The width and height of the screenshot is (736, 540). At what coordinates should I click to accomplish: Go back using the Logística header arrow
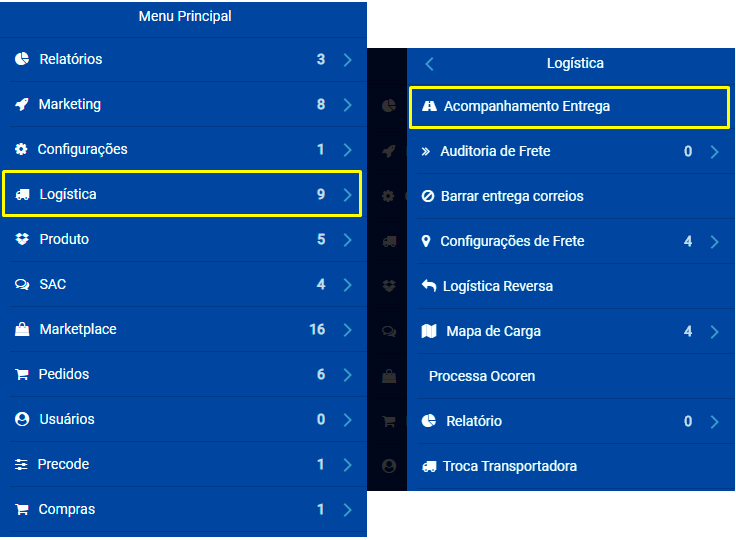[x=429, y=63]
